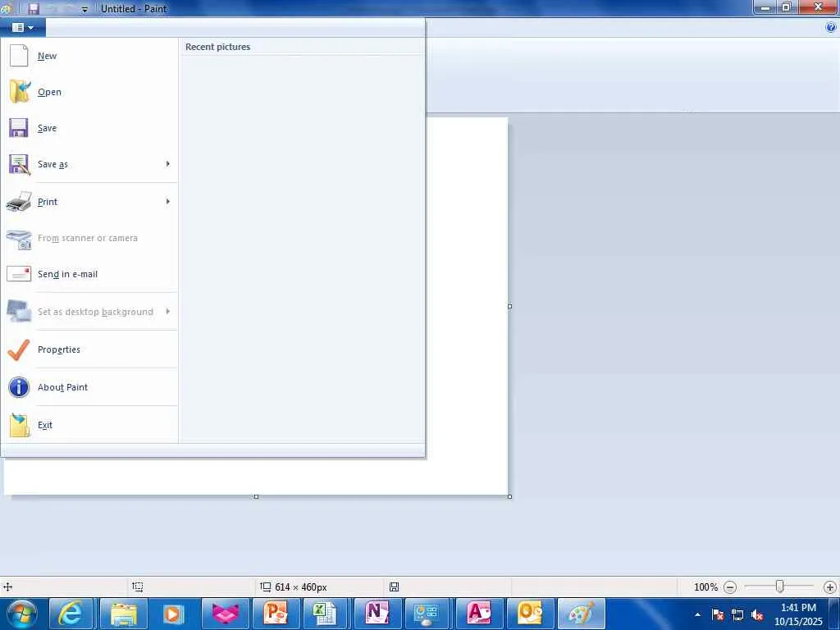Viewport: 840px width, 630px height.
Task: Open the Control Panel taskbar icon
Action: point(427,614)
